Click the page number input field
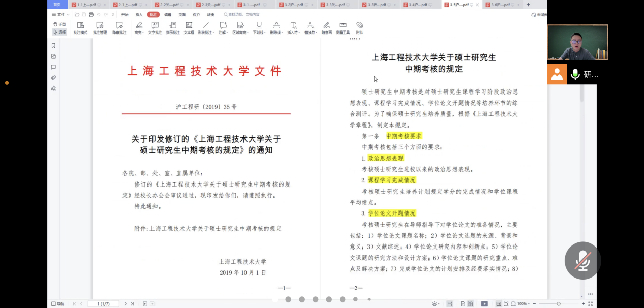 103,304
